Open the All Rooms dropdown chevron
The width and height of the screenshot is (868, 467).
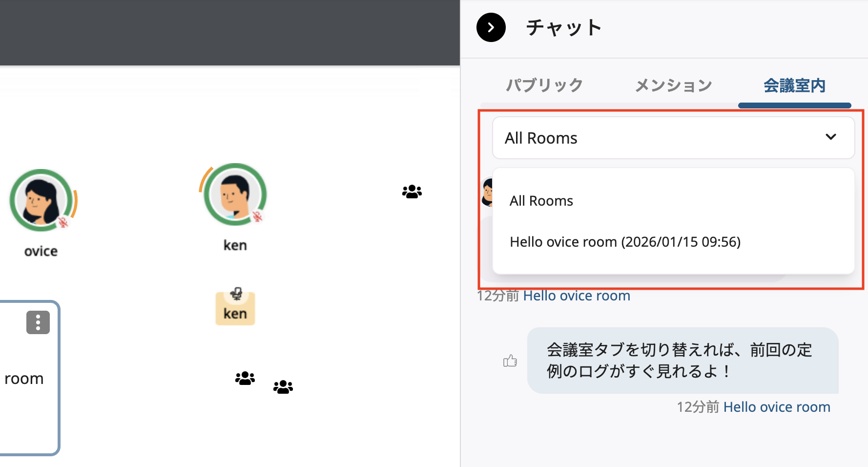830,138
